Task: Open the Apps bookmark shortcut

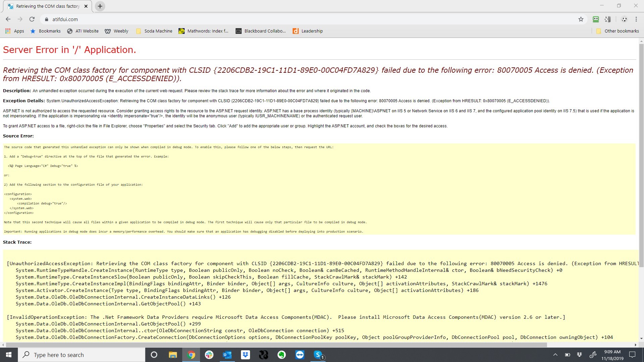Action: [15, 31]
